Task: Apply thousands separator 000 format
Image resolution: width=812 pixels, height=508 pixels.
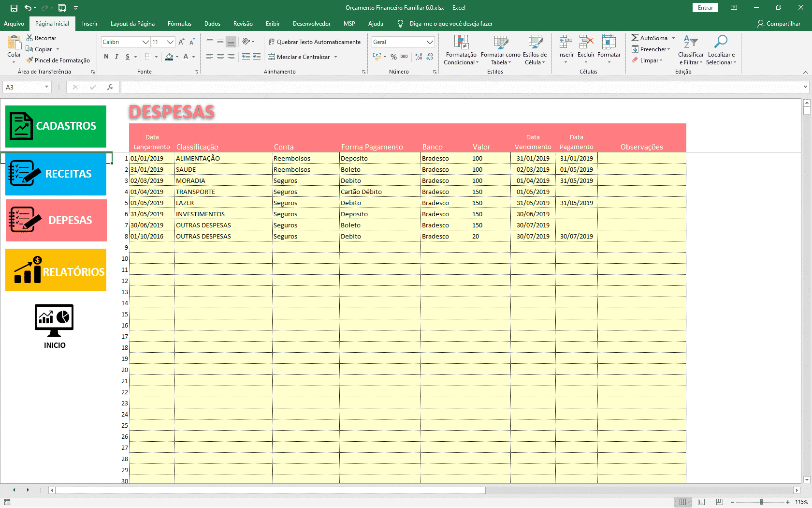Action: pos(404,57)
